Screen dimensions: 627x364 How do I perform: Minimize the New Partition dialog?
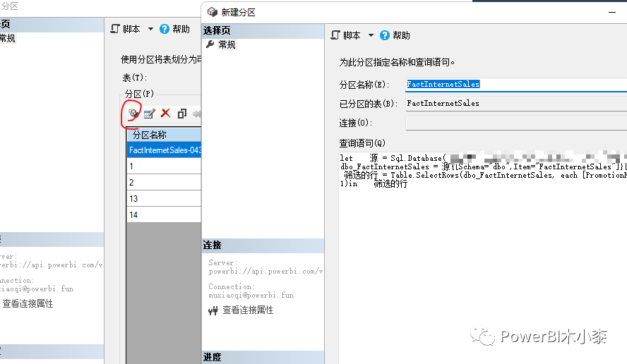tap(612, 13)
